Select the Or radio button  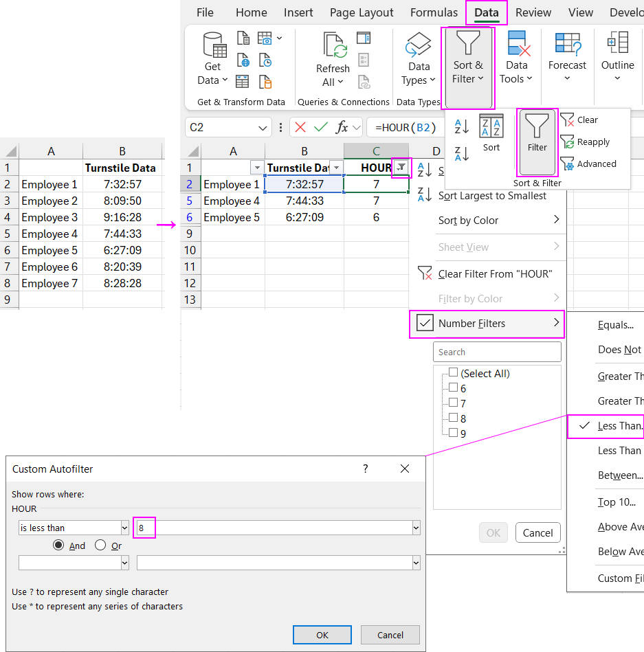(101, 546)
